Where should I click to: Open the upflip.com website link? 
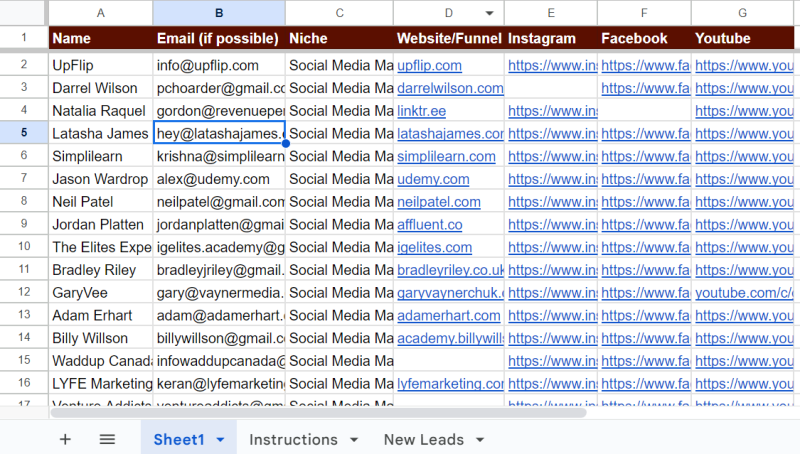coord(429,66)
